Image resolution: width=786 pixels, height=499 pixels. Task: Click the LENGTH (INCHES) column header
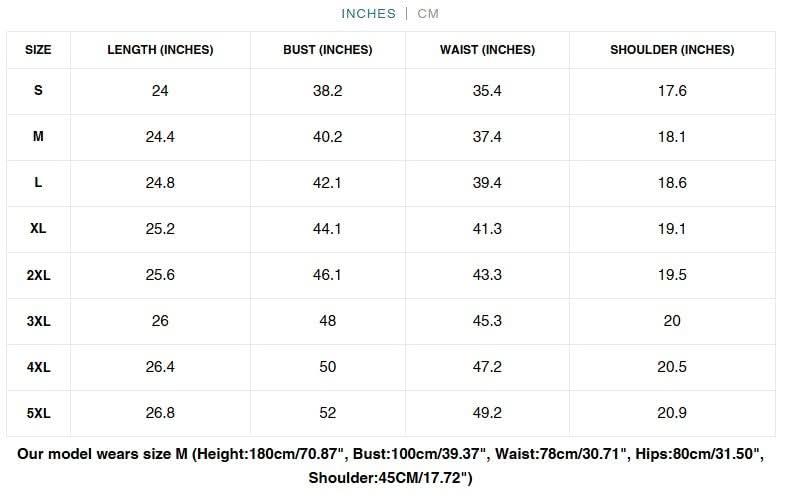click(160, 50)
